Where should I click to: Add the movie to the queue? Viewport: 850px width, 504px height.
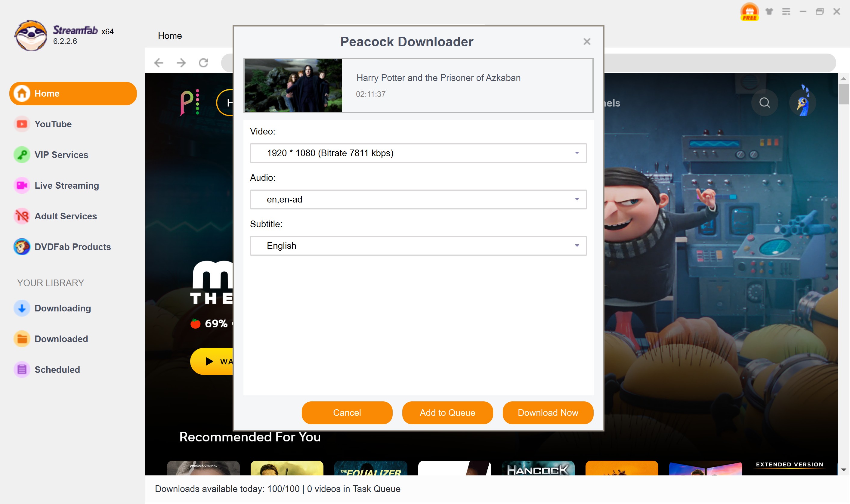click(x=448, y=413)
